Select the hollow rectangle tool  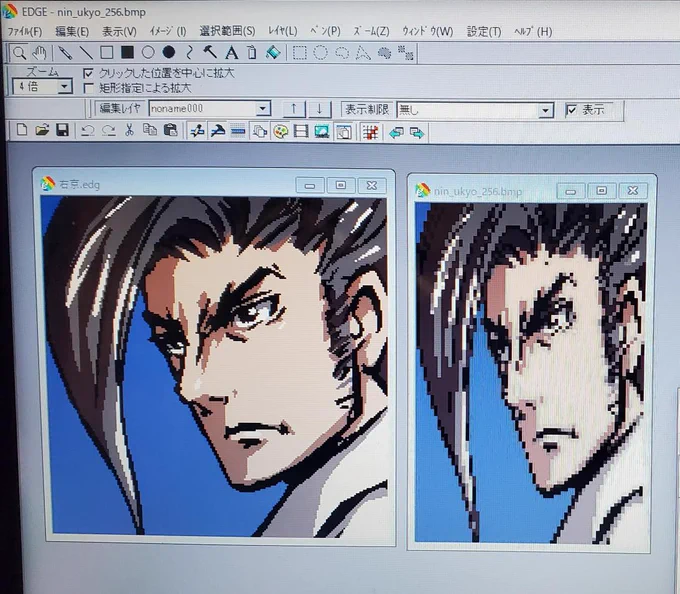(107, 53)
